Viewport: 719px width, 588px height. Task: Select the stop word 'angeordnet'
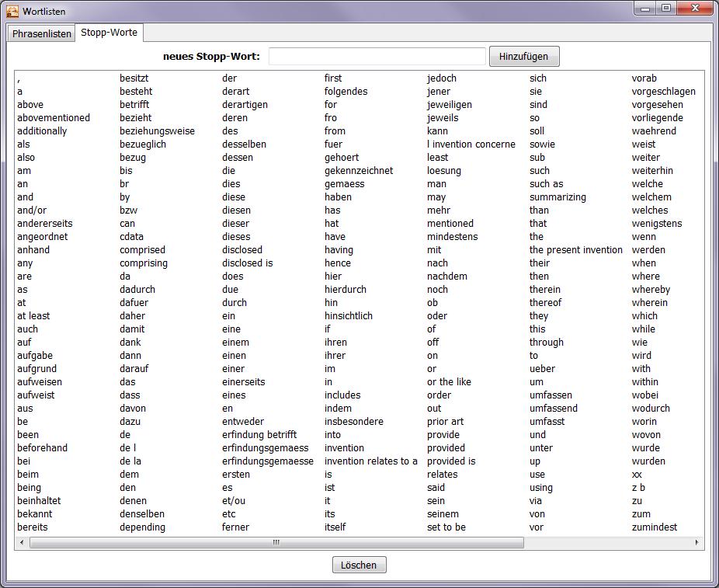43,237
